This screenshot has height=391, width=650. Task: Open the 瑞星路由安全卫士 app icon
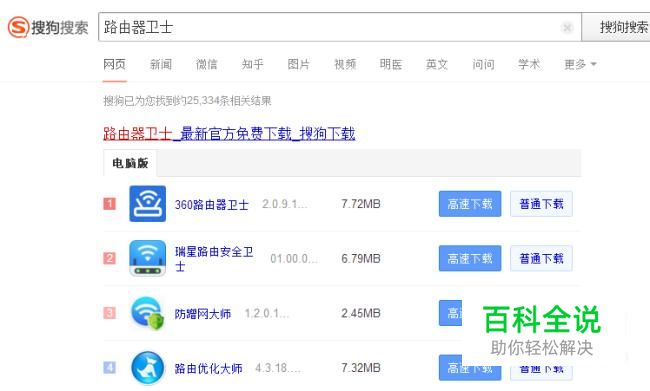point(148,258)
